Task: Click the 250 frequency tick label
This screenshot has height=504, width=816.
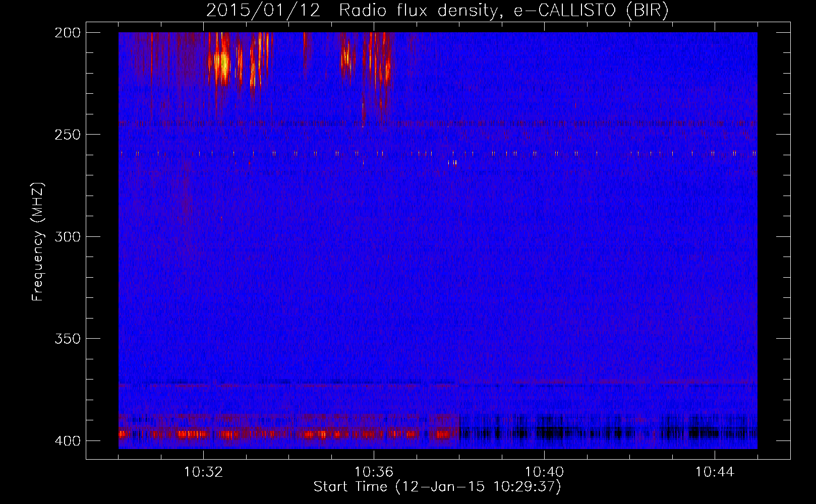Action: click(x=67, y=135)
